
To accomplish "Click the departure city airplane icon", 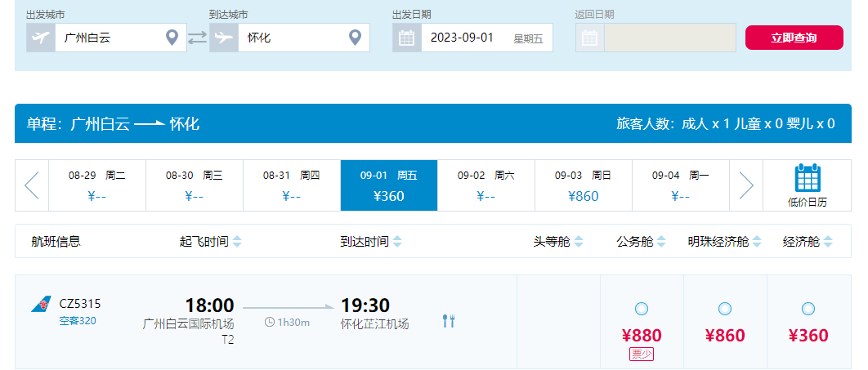I will [40, 38].
